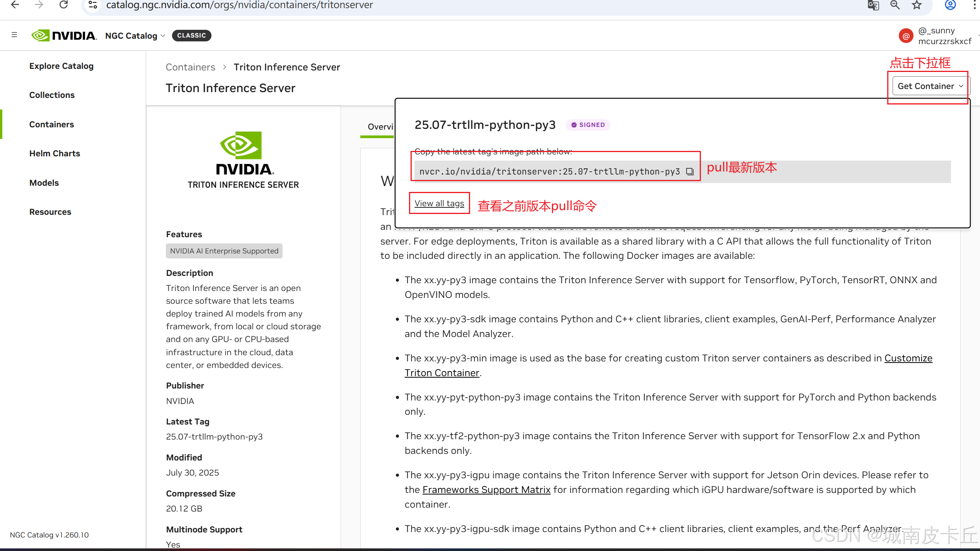Viewport: 980px width, 551px height.
Task: Click the zoom magnifier icon in address bar
Action: [x=895, y=5]
